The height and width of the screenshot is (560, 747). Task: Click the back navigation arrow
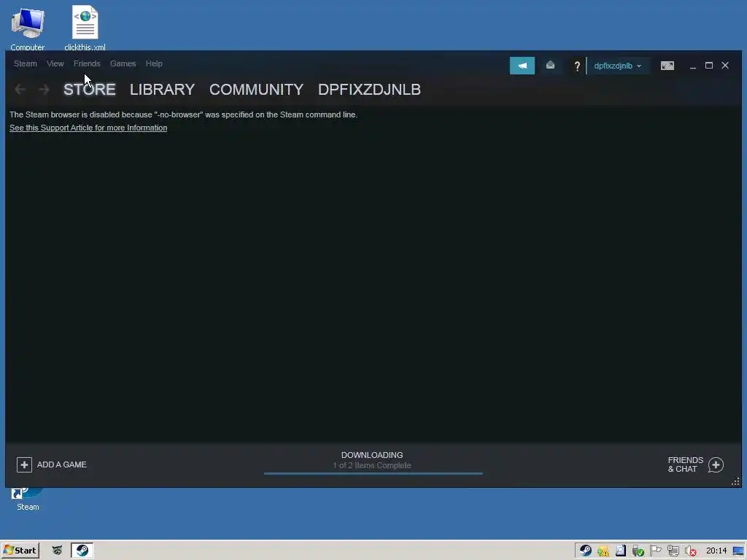20,90
